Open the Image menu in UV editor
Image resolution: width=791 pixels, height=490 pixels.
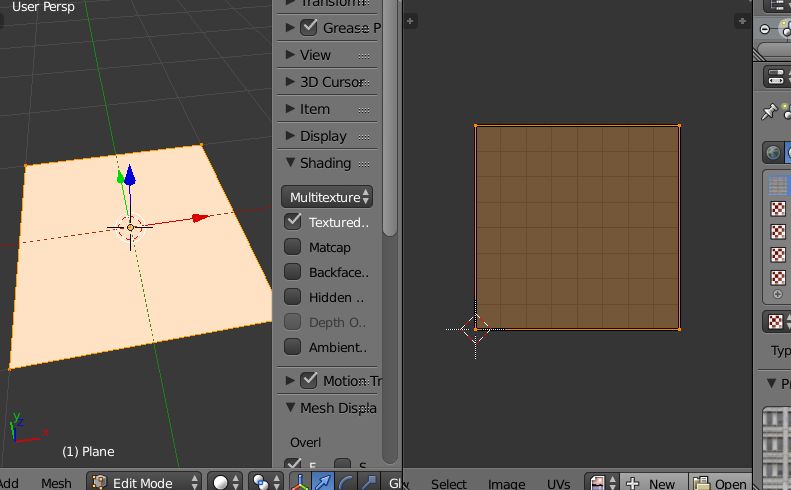point(506,484)
